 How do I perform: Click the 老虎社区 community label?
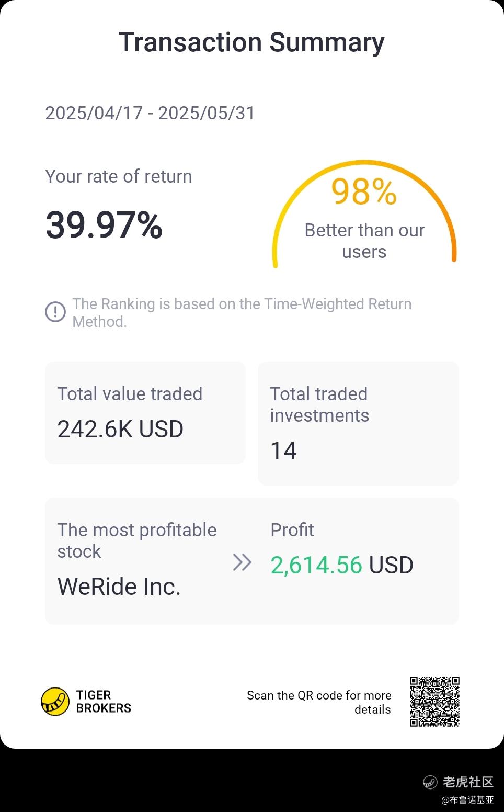[468, 782]
